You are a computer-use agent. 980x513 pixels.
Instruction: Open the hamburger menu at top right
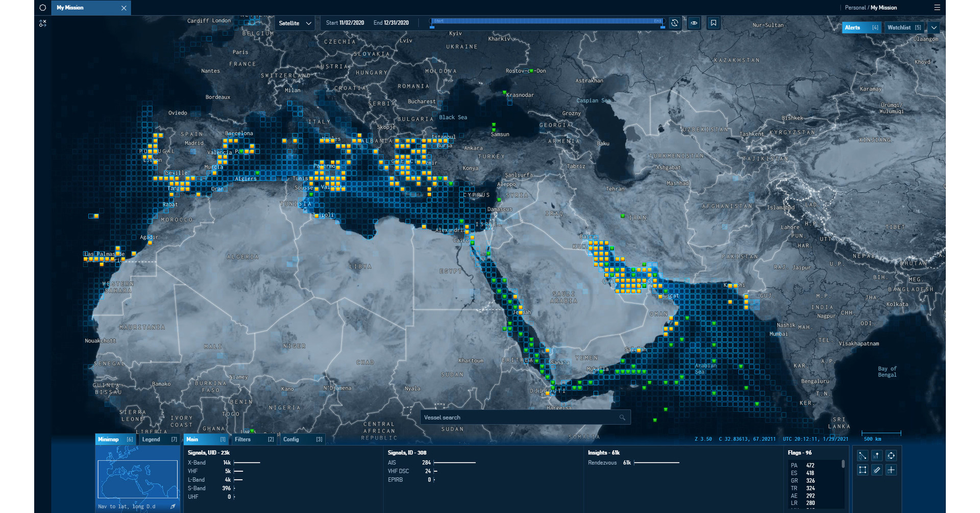coord(937,8)
